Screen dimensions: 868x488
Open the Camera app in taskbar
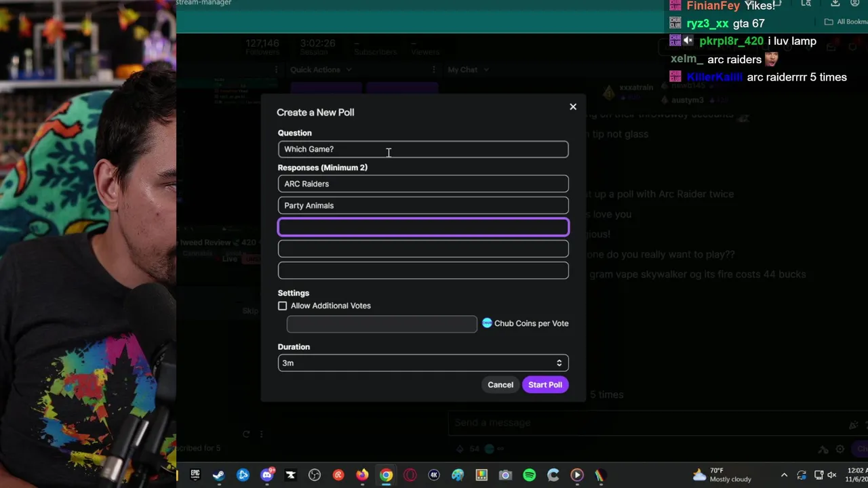coord(505,475)
